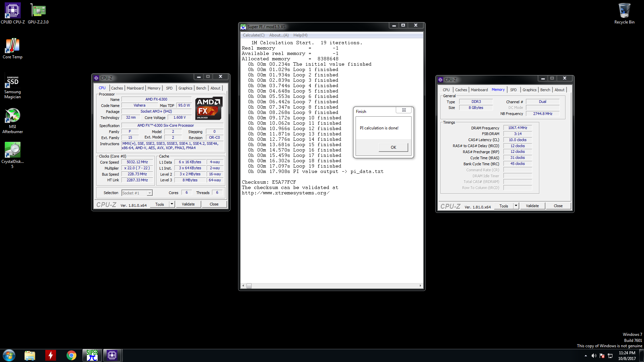Click Tools button in right CPU-Z

coord(504,206)
